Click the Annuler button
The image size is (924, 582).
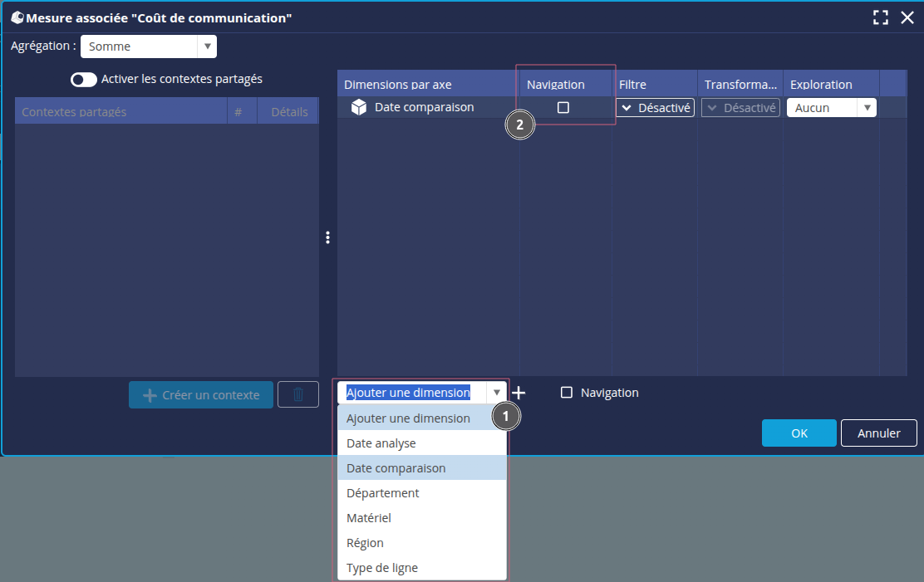878,433
